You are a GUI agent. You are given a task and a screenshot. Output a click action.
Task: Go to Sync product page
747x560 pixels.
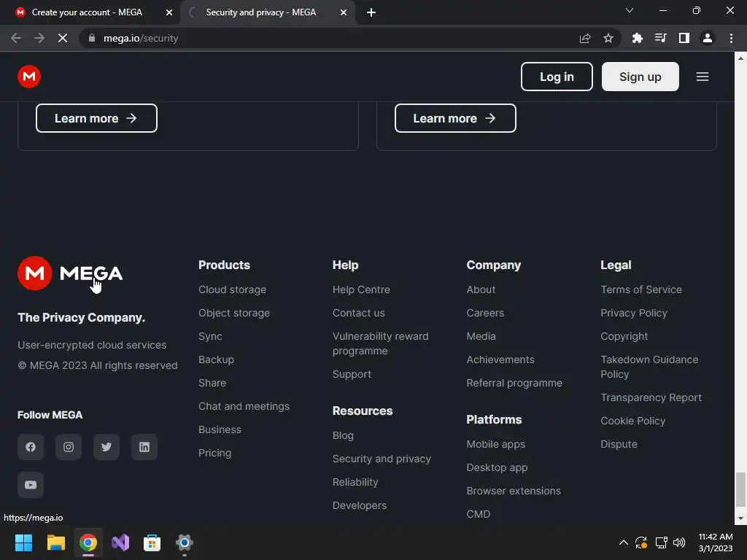[x=210, y=336]
